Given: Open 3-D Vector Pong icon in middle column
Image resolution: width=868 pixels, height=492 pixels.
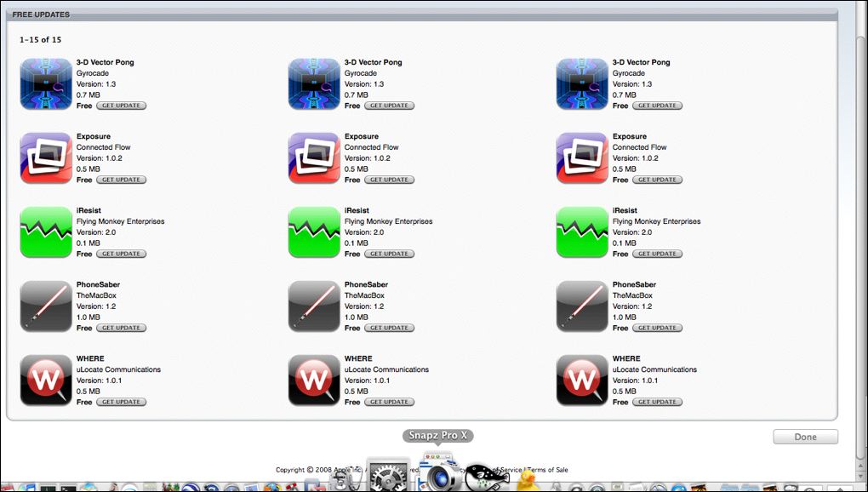Looking at the screenshot, I should [314, 84].
